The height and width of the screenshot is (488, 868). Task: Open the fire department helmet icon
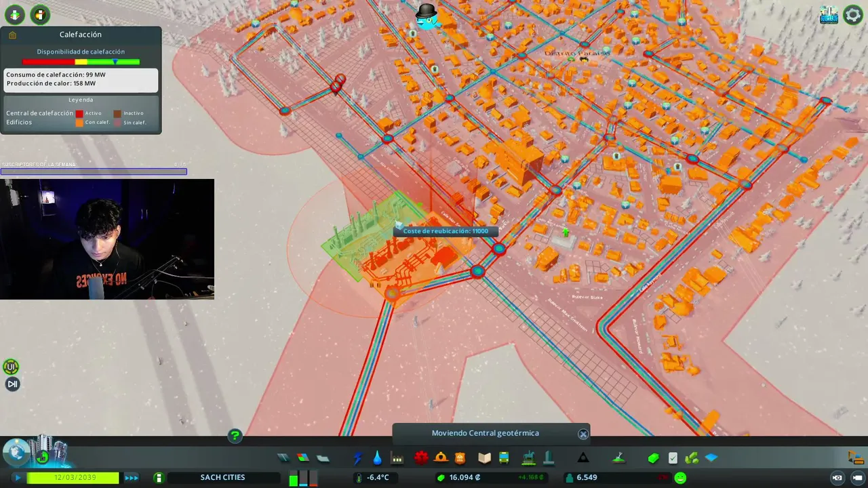[441, 458]
